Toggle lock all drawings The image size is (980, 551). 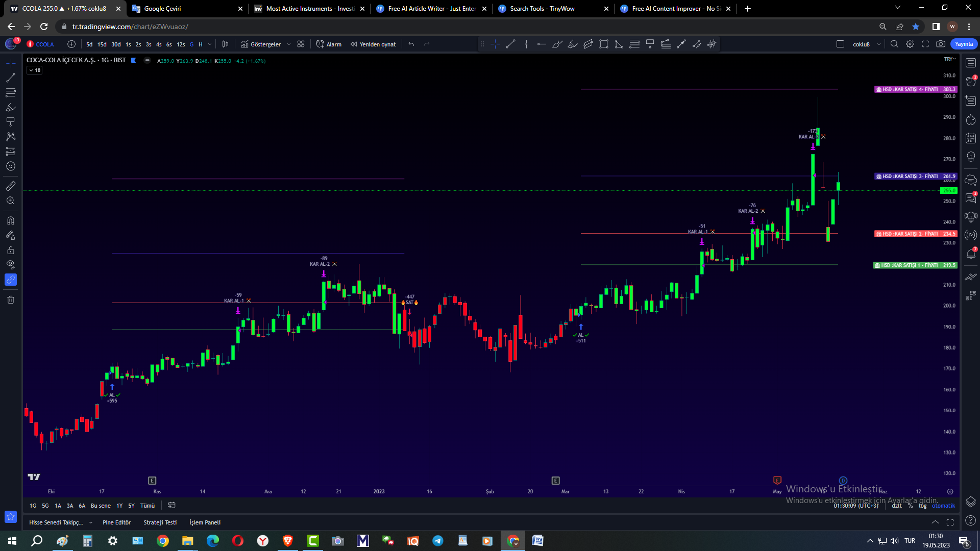11,251
